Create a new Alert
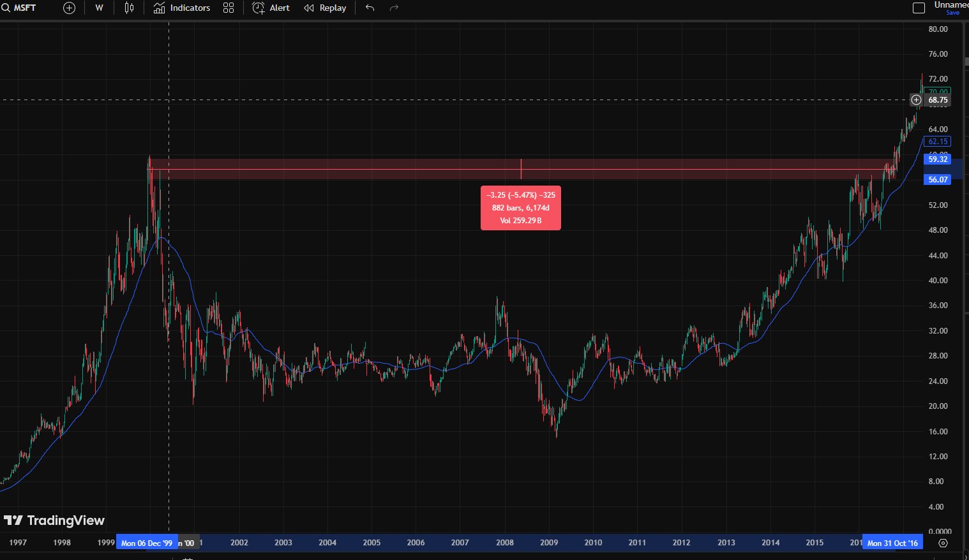The width and height of the screenshot is (969, 560). click(x=271, y=8)
